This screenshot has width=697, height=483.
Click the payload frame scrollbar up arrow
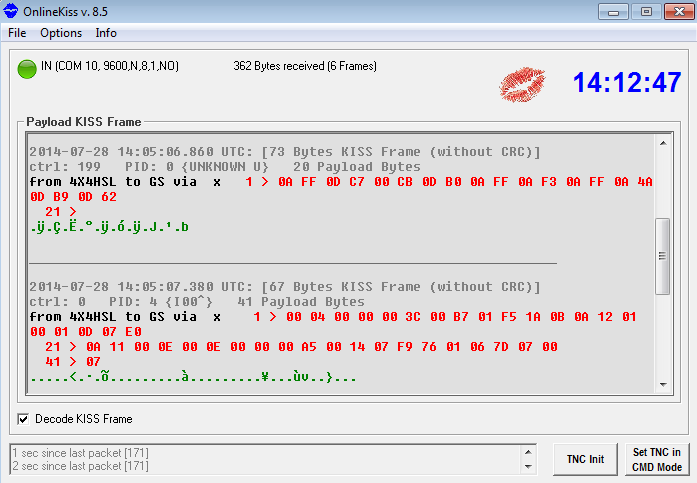(x=663, y=143)
